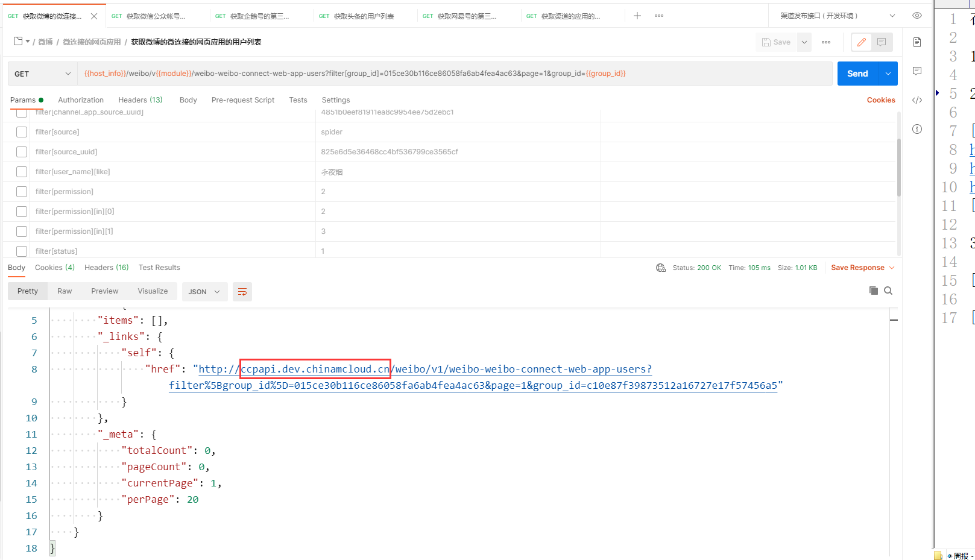Select the Raw response view tab
The height and width of the screenshot is (560, 975).
click(x=65, y=291)
